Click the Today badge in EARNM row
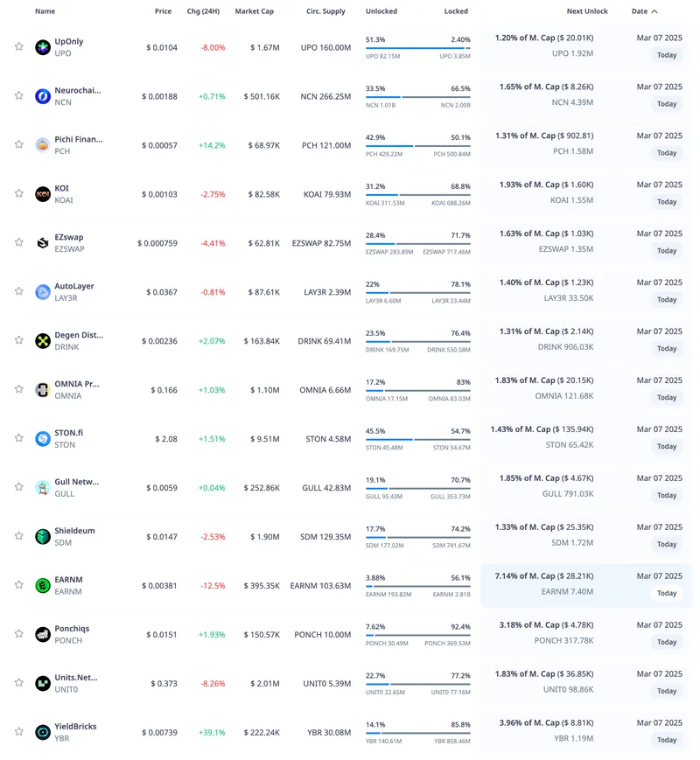The height and width of the screenshot is (760, 700). tap(667, 594)
